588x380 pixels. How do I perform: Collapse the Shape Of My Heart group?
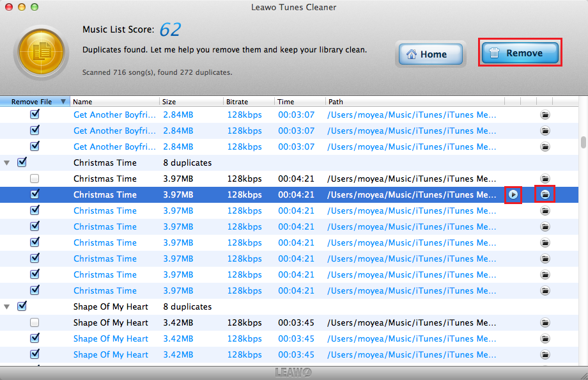coord(7,307)
